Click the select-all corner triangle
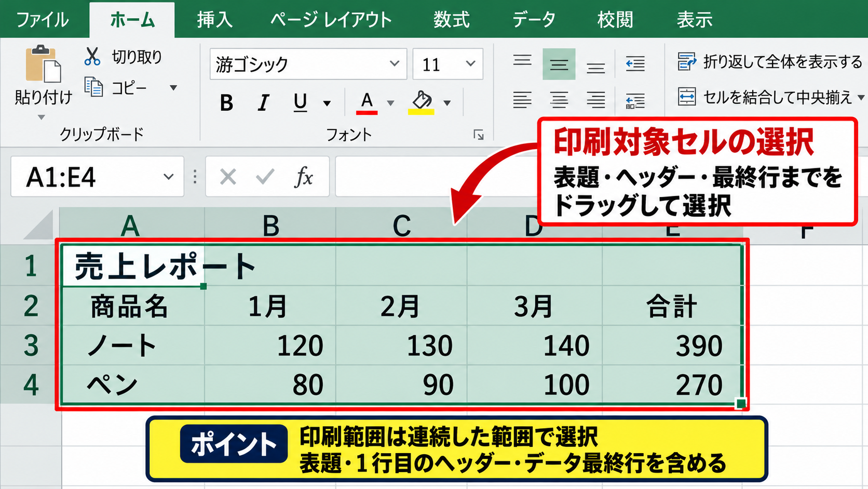The image size is (868, 489). (x=39, y=226)
